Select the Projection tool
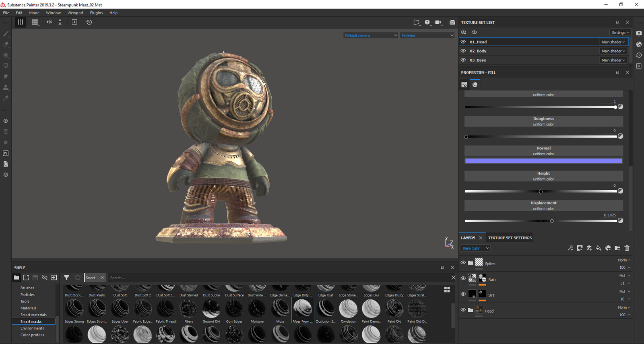 pos(6,55)
